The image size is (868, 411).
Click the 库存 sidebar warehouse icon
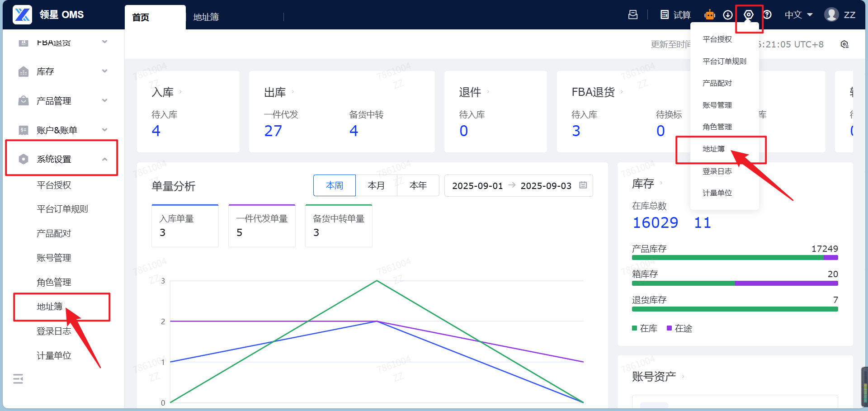point(24,71)
